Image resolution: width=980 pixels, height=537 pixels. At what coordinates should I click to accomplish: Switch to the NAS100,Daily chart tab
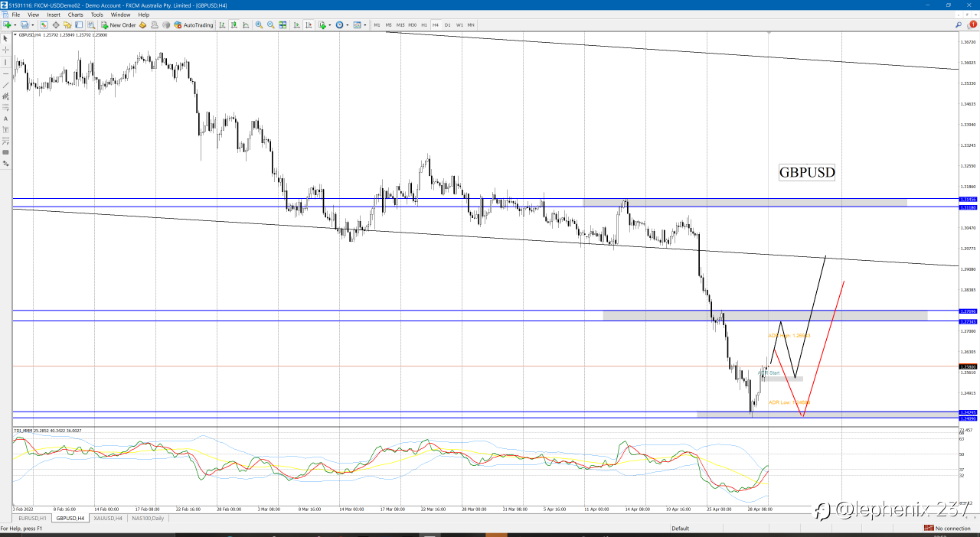click(148, 518)
